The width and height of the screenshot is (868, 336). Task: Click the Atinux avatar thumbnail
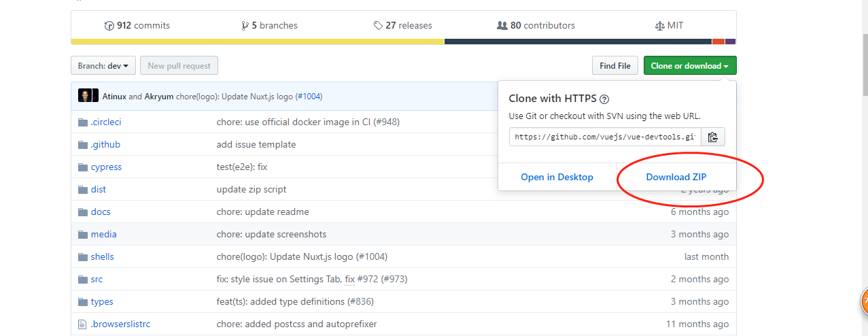(x=85, y=96)
